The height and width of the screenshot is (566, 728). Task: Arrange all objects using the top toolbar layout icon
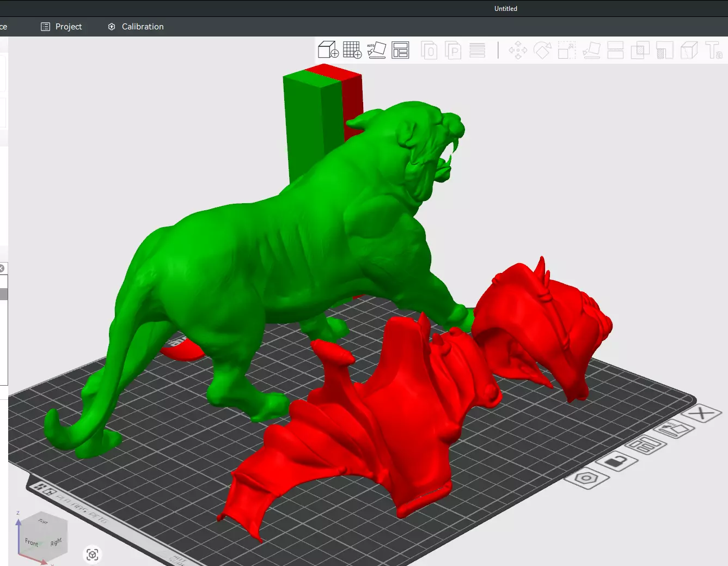coord(400,50)
